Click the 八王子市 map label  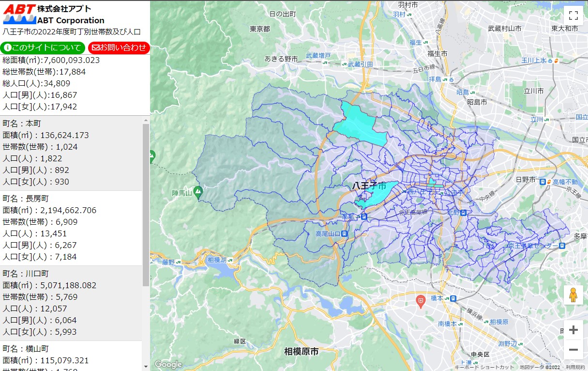369,186
